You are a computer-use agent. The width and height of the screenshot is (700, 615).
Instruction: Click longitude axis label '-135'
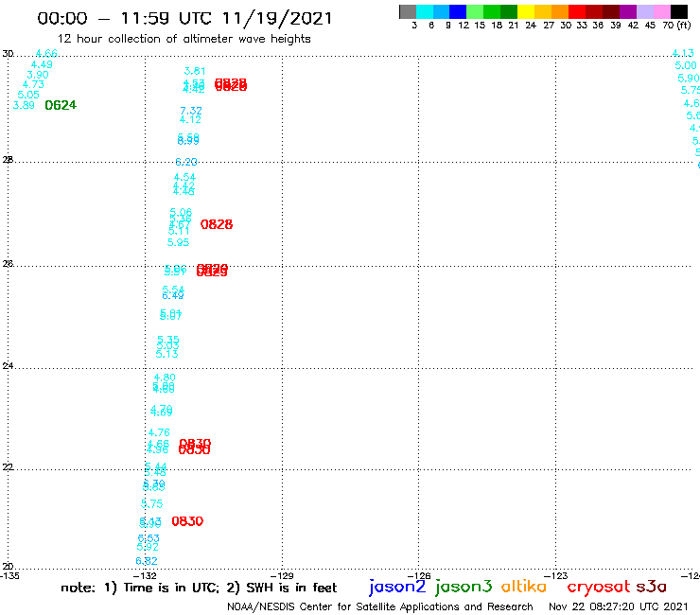pyautogui.click(x=9, y=576)
